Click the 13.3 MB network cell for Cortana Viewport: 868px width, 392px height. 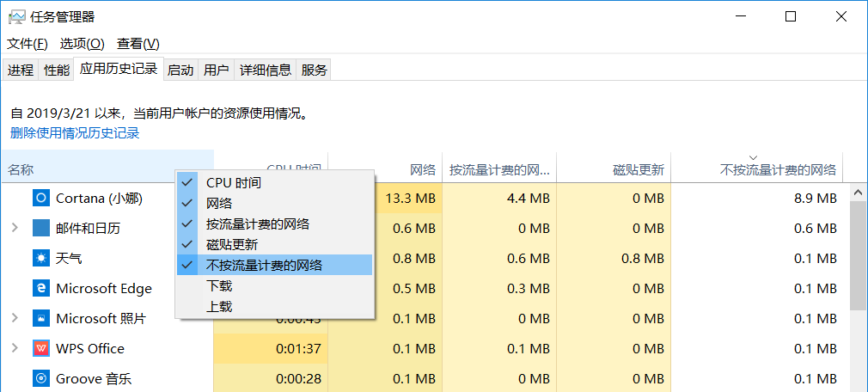[410, 199]
